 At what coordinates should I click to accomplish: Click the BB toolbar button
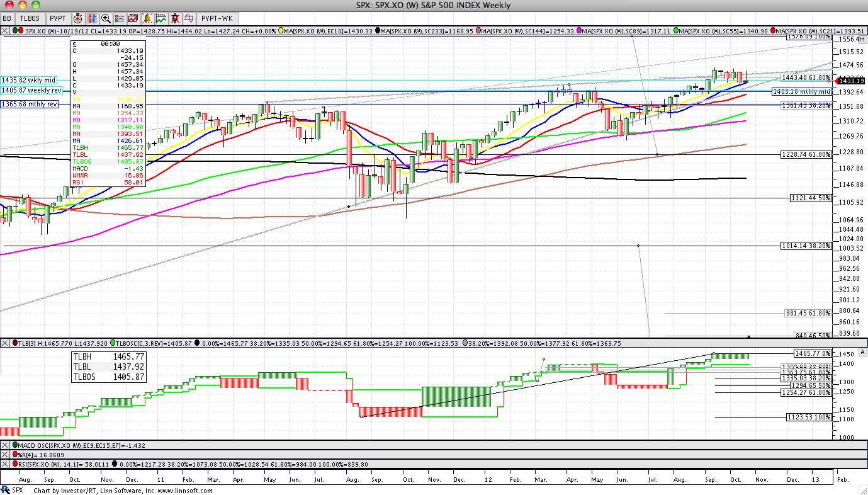pos(7,18)
